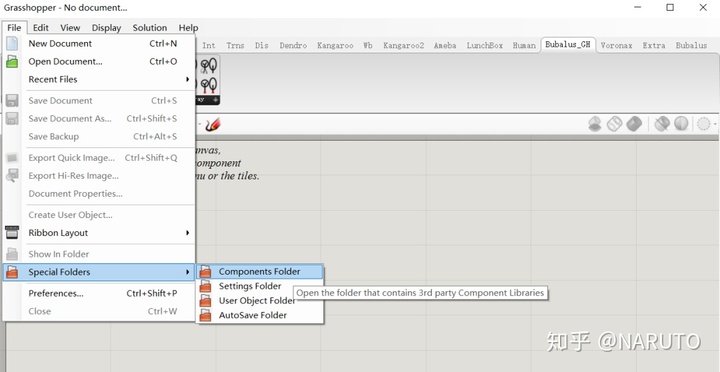Switch to the Wb ribbon tab
Image resolution: width=720 pixels, height=372 pixels.
(368, 45)
